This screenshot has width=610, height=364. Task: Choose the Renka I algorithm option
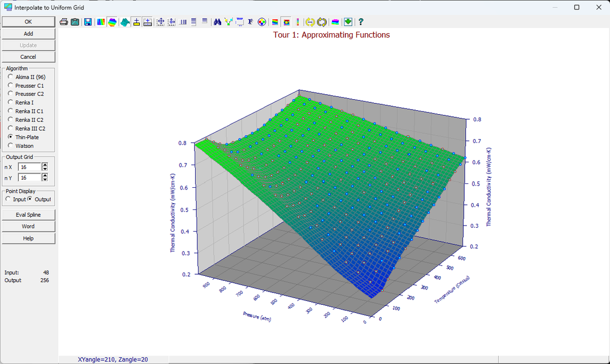click(x=21, y=102)
